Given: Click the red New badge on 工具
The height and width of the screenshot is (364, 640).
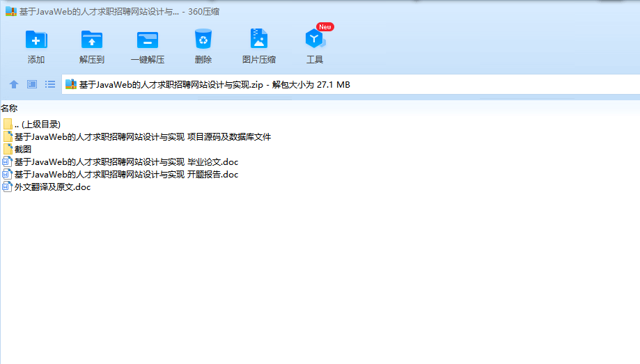Looking at the screenshot, I should 325,27.
